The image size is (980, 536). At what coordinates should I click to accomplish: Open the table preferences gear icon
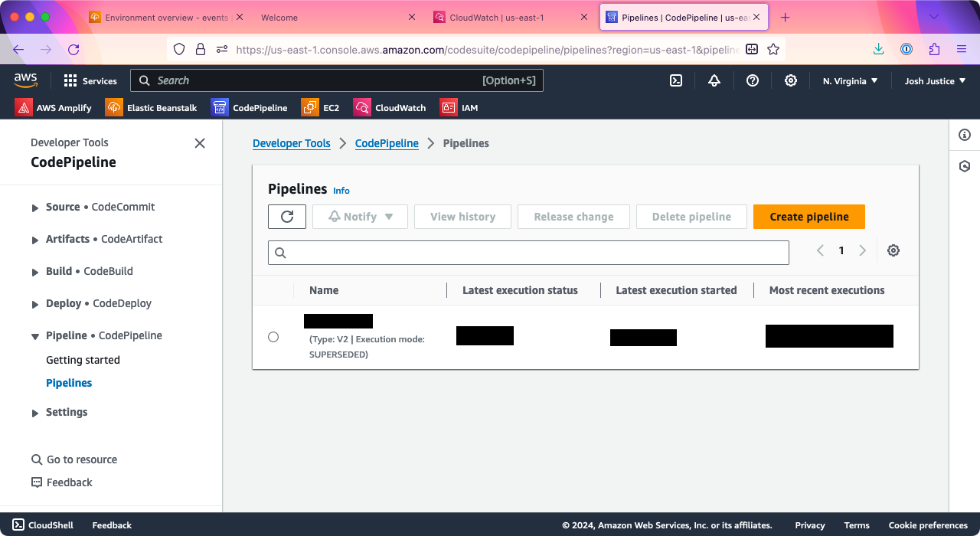(x=893, y=250)
